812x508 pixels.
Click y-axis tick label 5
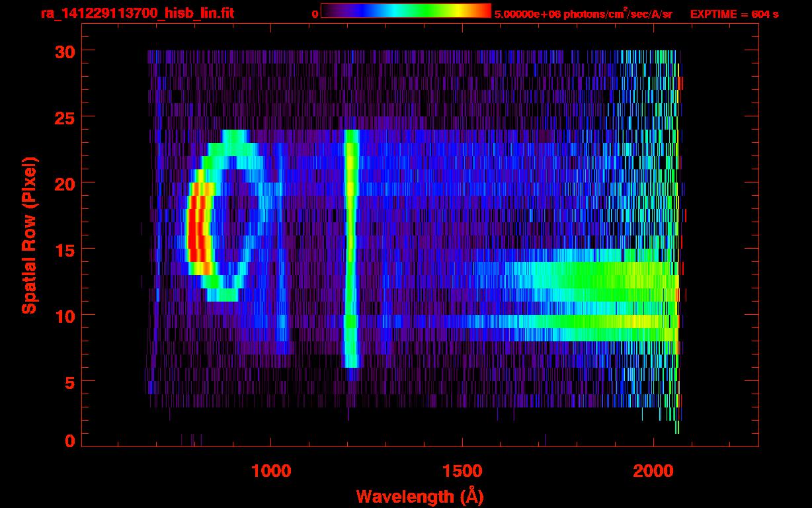(x=69, y=382)
